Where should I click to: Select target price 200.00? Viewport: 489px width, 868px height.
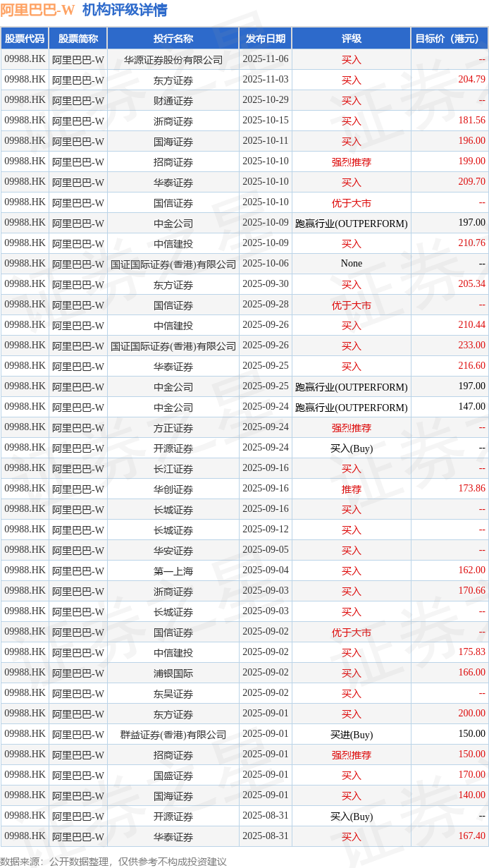pyautogui.click(x=471, y=714)
